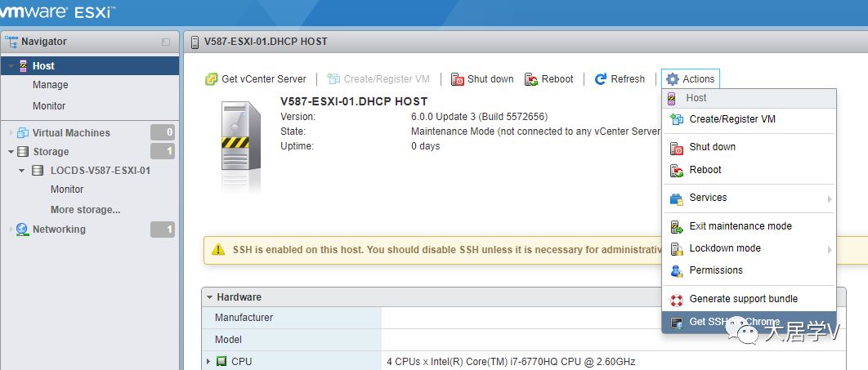The height and width of the screenshot is (370, 868).
Task: Click the Host icon in Navigator
Action: pos(23,66)
